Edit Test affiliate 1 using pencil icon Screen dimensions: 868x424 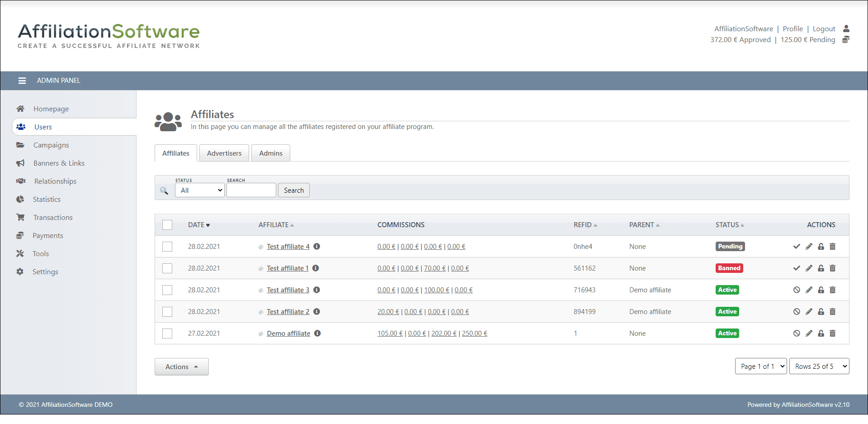click(809, 268)
